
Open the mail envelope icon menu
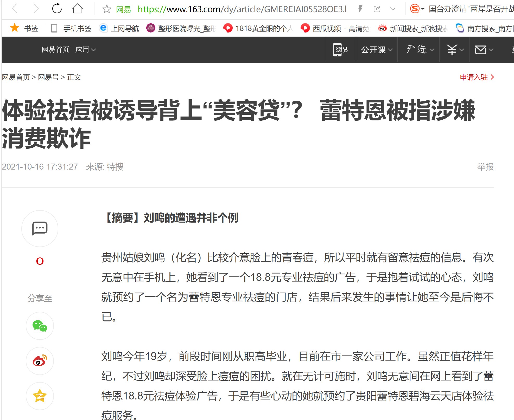(484, 49)
